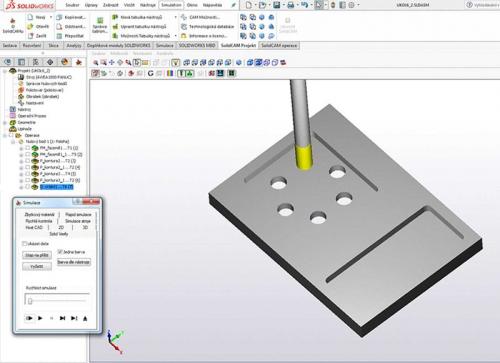Collapse the Operace tree node
The image size is (500, 363).
click(5, 135)
